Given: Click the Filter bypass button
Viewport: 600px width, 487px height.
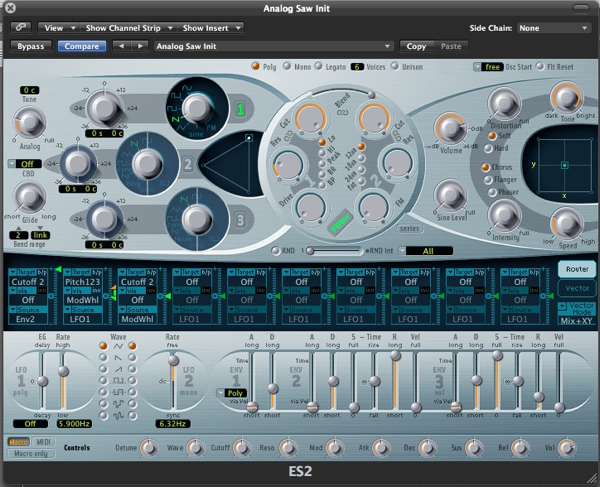Looking at the screenshot, I should [340, 222].
